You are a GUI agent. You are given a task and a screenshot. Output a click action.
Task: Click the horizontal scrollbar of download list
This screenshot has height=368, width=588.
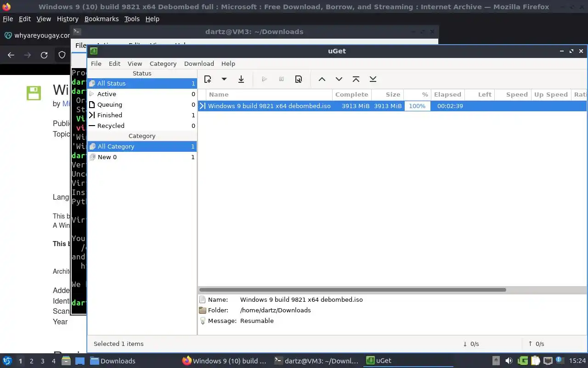pyautogui.click(x=353, y=290)
